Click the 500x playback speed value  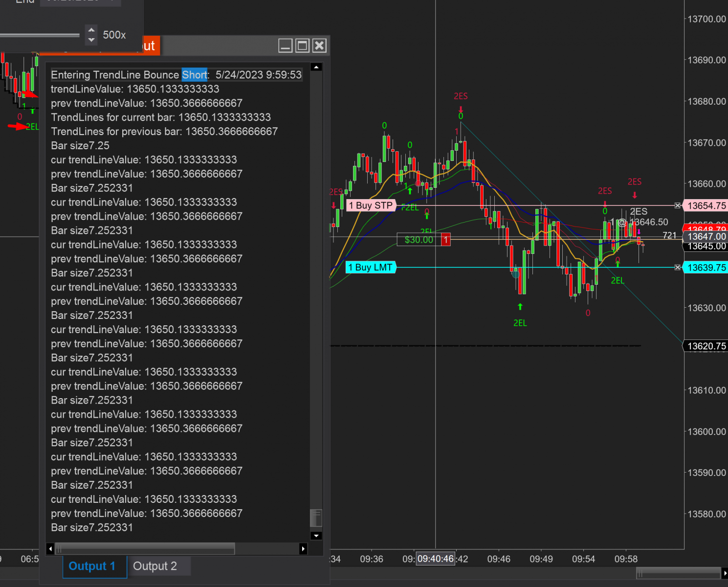(x=114, y=35)
